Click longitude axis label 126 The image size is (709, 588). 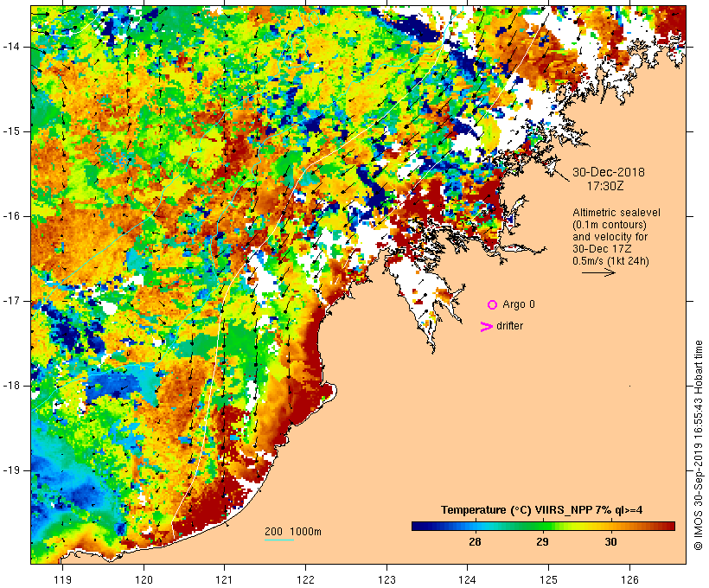[x=629, y=579]
